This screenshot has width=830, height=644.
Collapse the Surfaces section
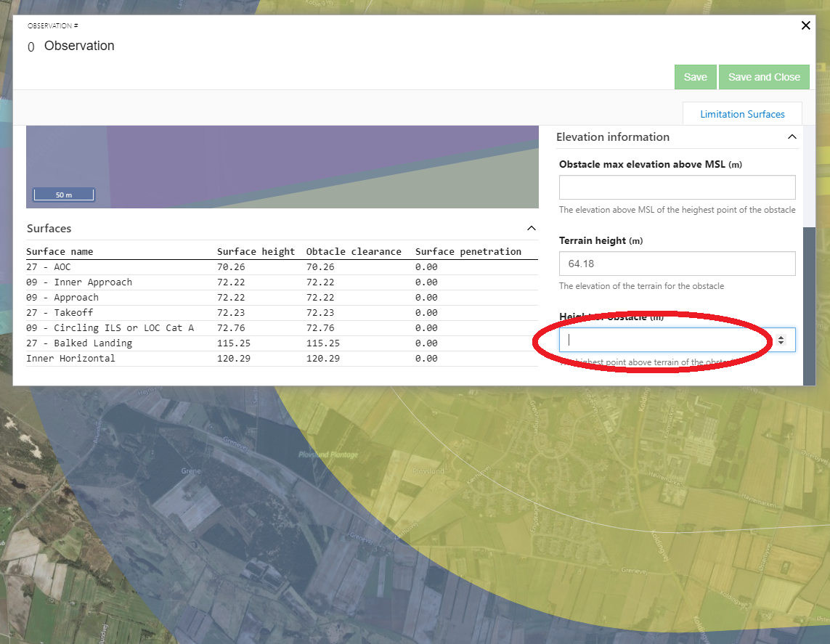[x=532, y=228]
